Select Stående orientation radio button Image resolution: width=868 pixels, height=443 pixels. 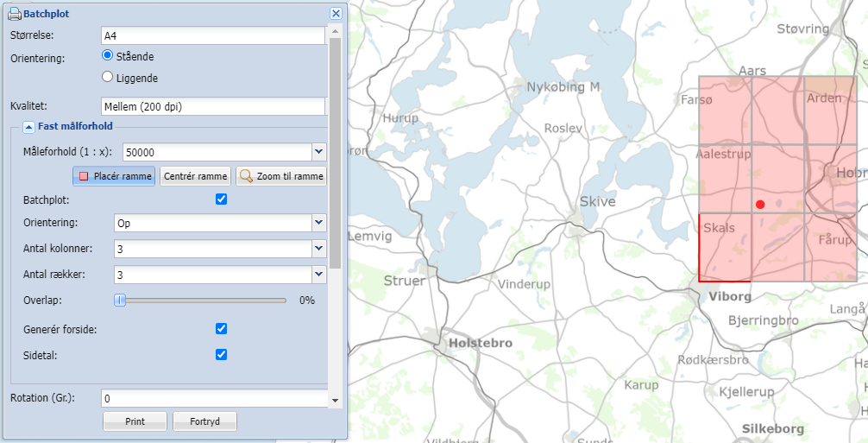[x=108, y=56]
